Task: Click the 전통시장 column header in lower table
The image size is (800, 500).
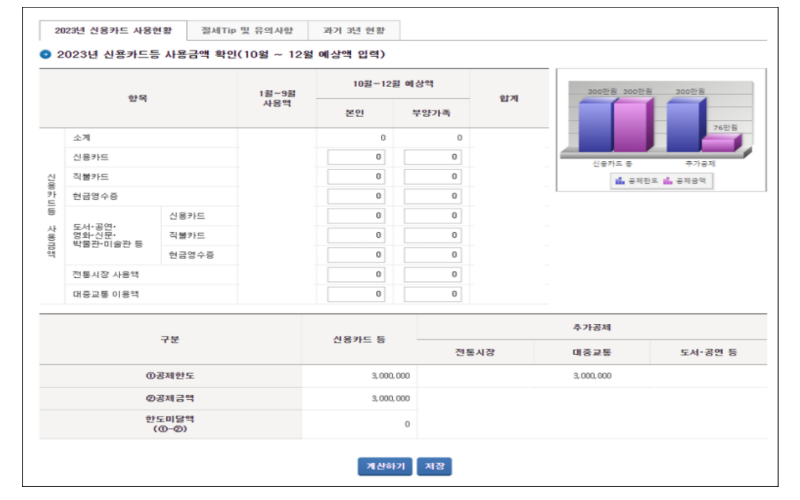Action: click(475, 353)
